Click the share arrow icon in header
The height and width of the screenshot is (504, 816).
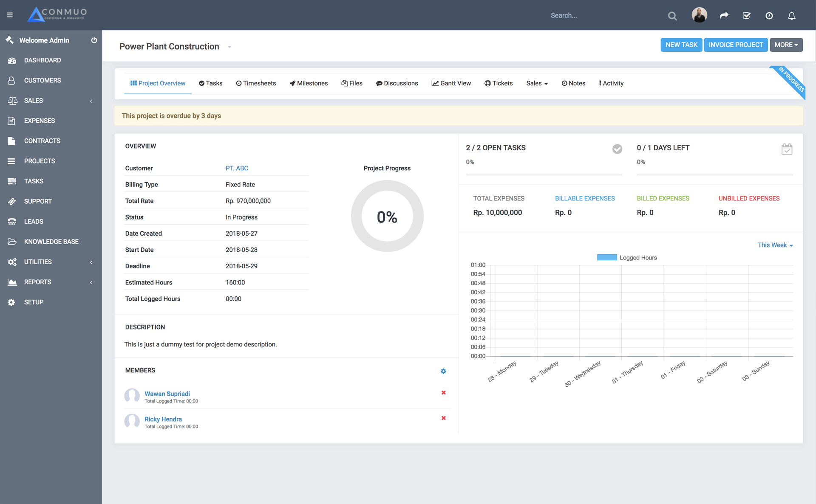[x=724, y=16]
